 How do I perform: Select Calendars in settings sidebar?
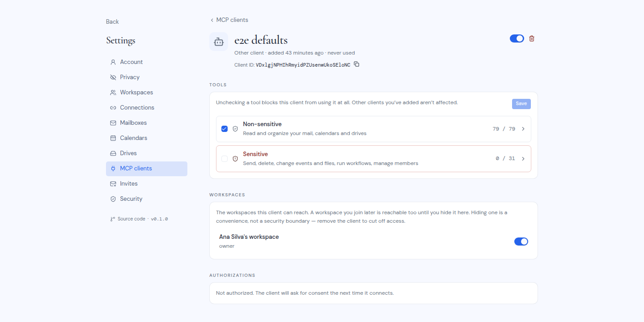147,138
